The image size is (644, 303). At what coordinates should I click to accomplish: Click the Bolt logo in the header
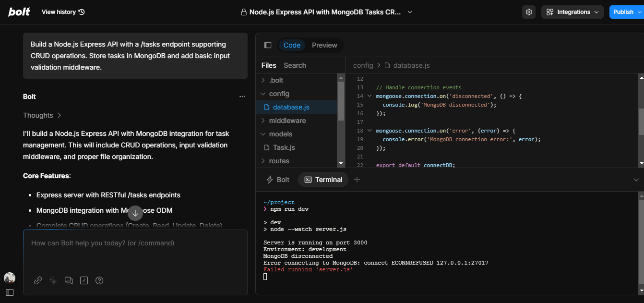[19, 12]
